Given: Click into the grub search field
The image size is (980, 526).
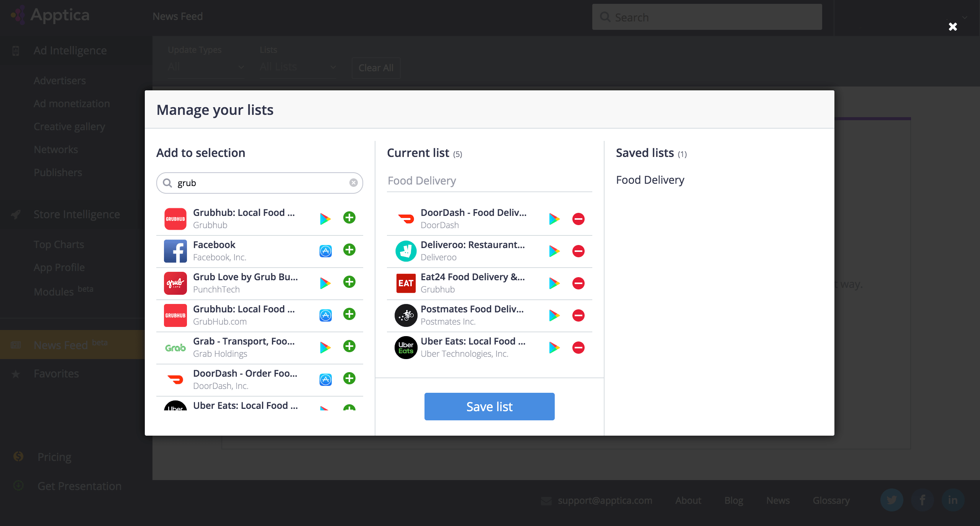Looking at the screenshot, I should tap(261, 183).
